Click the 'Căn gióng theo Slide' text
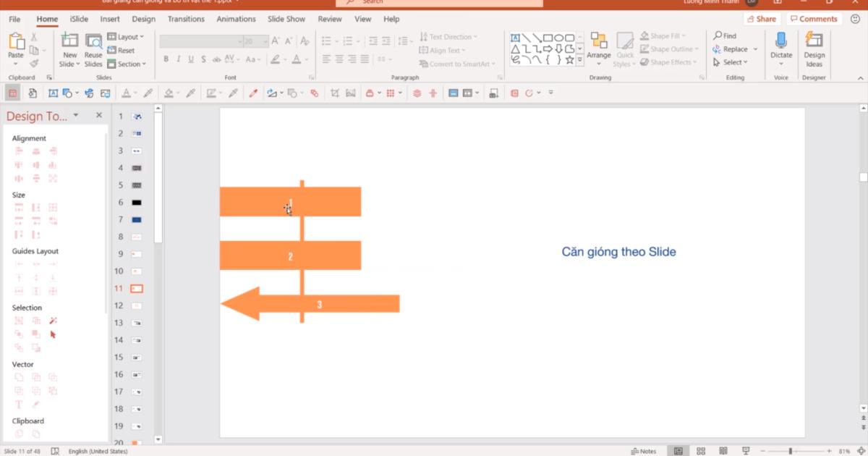Image resolution: width=868 pixels, height=456 pixels. pyautogui.click(x=618, y=252)
